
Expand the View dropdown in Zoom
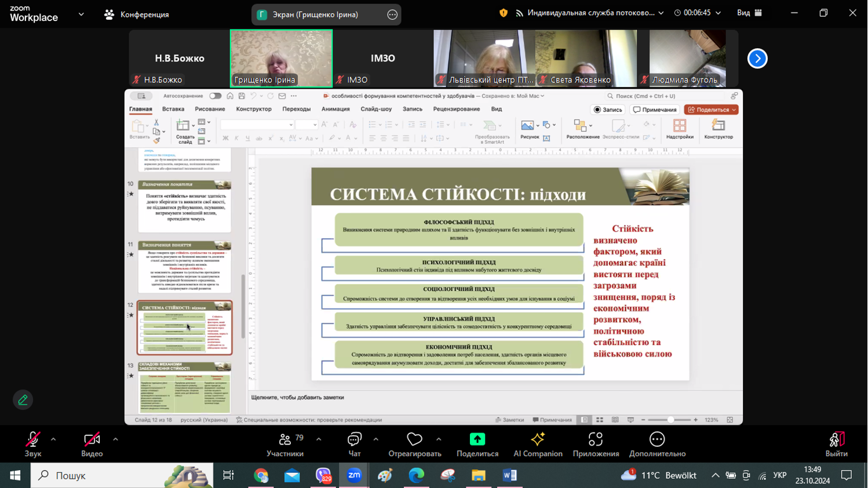click(x=750, y=13)
